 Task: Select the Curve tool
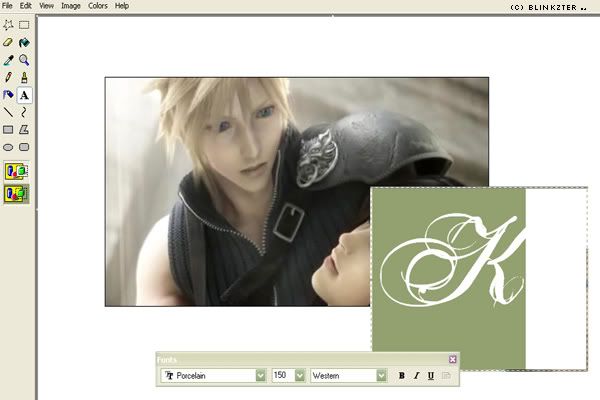24,112
